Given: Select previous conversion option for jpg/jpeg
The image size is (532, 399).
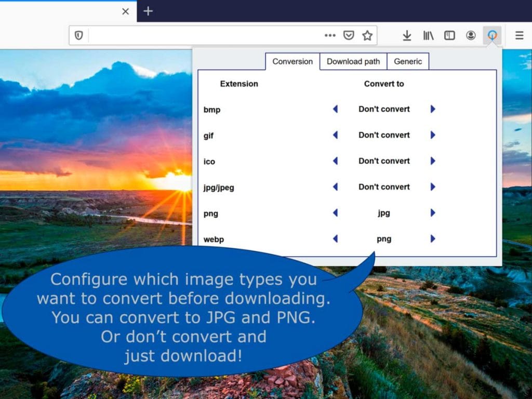Looking at the screenshot, I should coord(335,187).
